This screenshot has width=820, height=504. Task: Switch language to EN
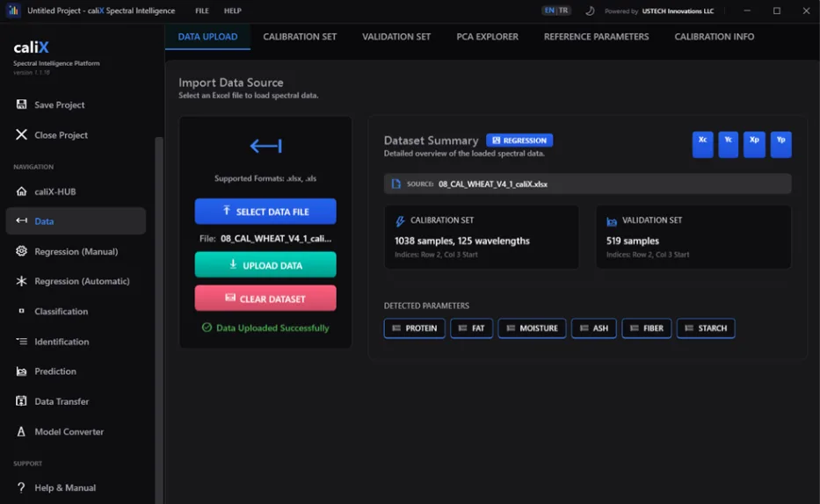pyautogui.click(x=549, y=11)
